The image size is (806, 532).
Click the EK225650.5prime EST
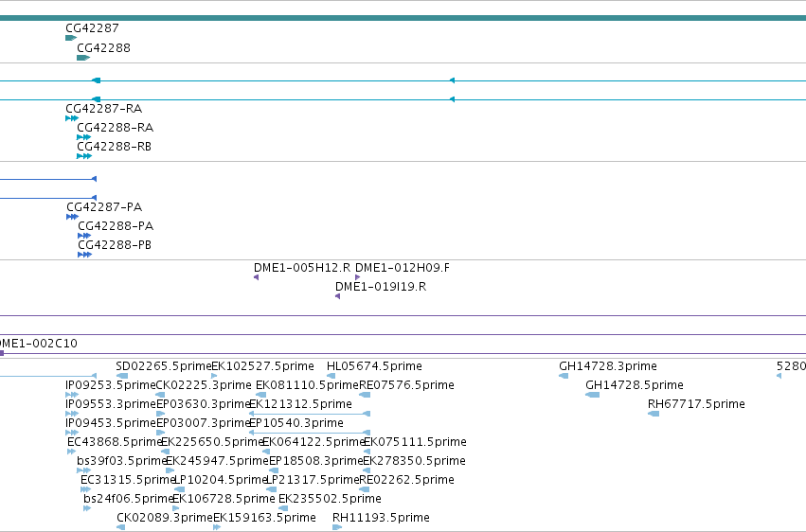[212, 442]
